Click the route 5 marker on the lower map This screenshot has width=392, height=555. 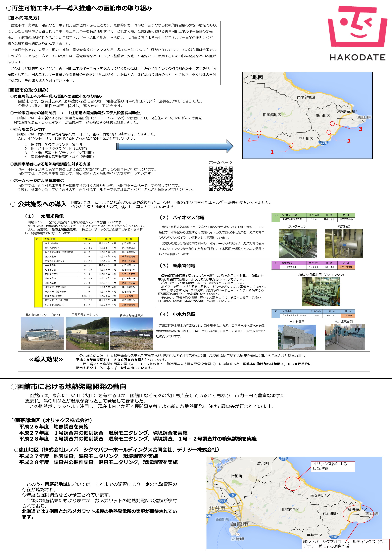[x=233, y=495]
